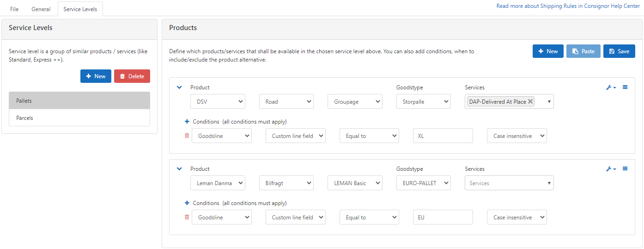Add a condition to the DSV product
Screen dimensions: 644x249
pos(187,122)
